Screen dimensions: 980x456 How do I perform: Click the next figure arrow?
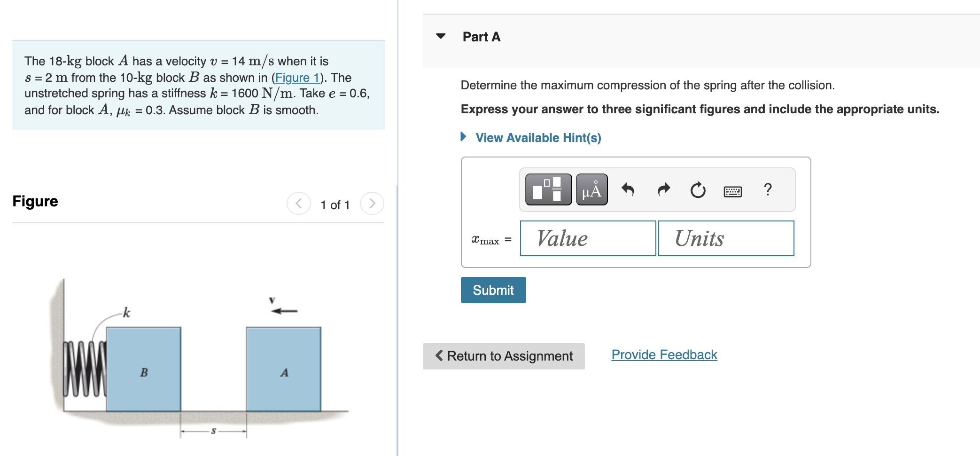click(x=372, y=204)
